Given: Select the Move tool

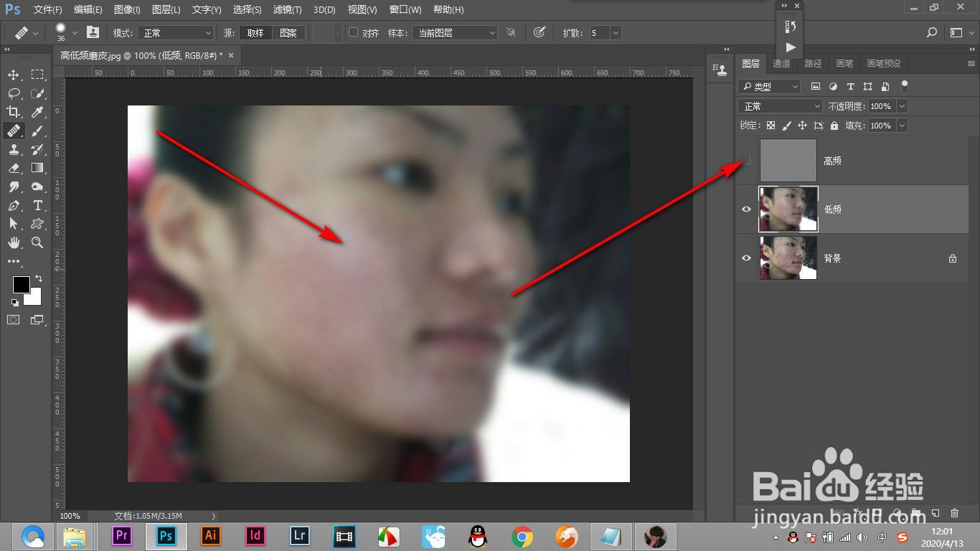Looking at the screenshot, I should tap(13, 74).
